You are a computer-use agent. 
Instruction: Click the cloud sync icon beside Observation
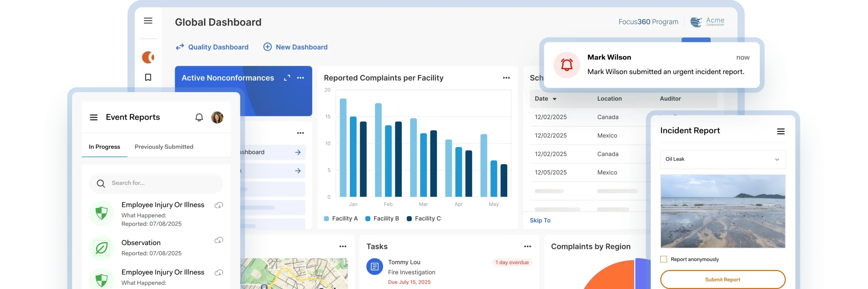pyautogui.click(x=219, y=240)
